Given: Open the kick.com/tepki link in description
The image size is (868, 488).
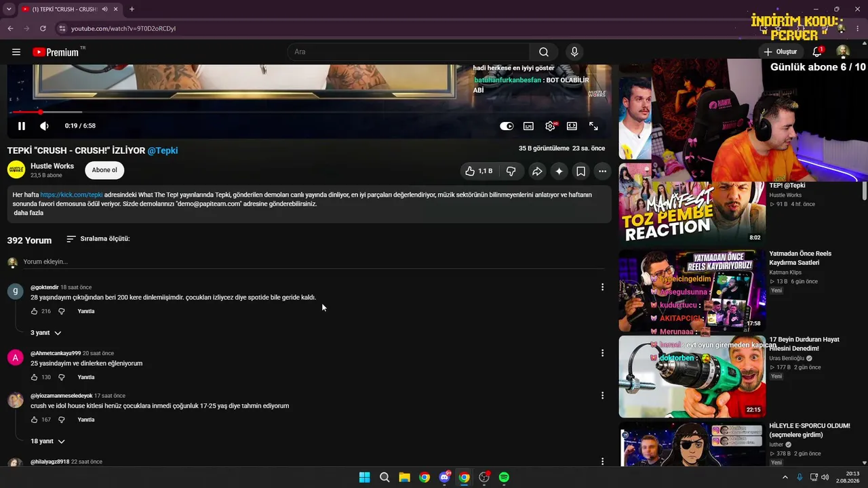Looking at the screenshot, I should click(72, 195).
